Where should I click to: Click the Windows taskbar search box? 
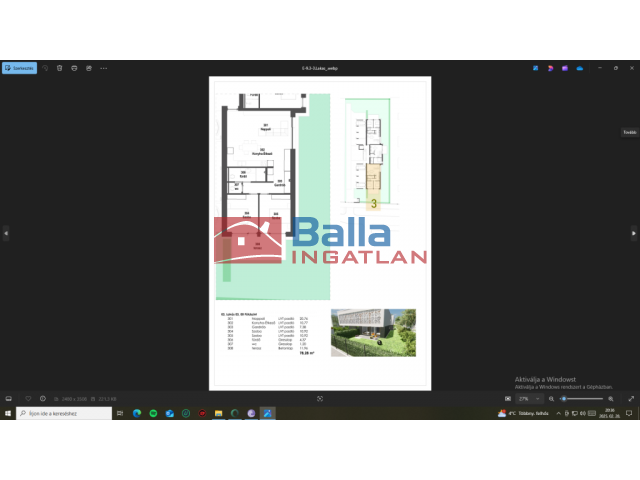62,413
